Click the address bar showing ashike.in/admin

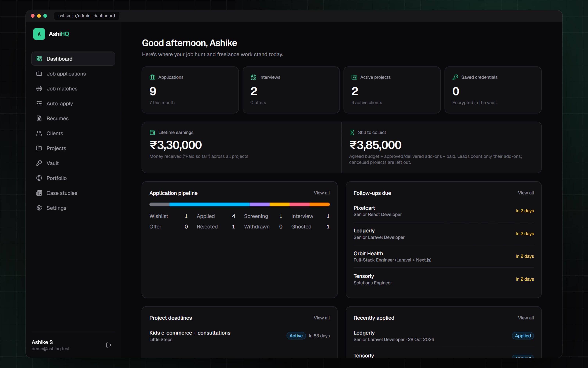tap(87, 16)
